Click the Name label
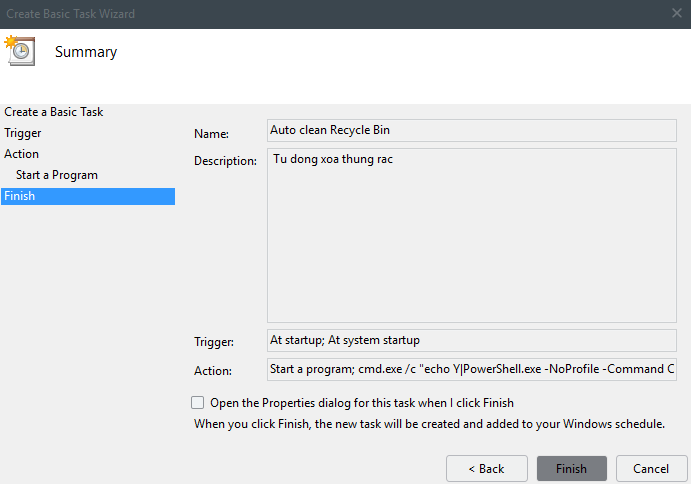Screen dimensions: 691x484 pos(211,133)
